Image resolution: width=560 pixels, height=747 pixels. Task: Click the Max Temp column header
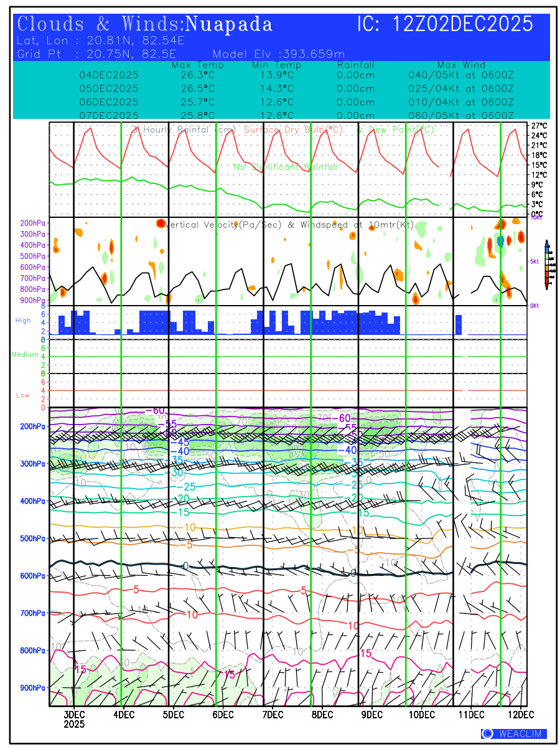point(197,65)
